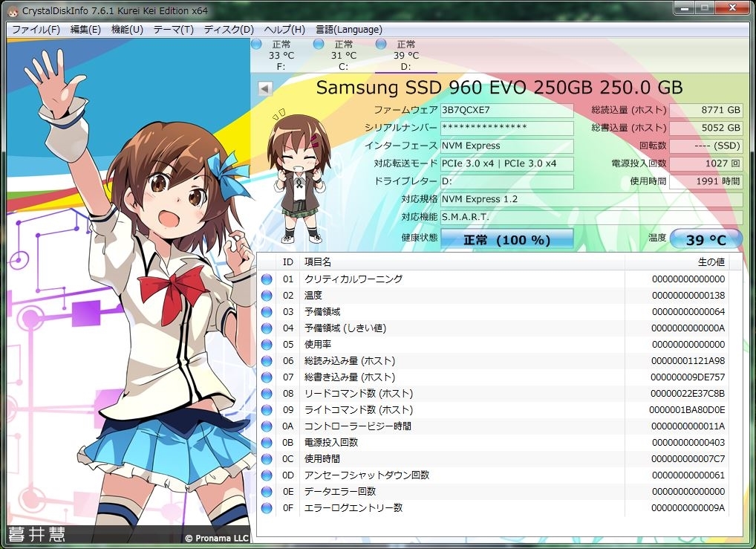Click status icon for 05 使用率 row
This screenshot has height=549, width=756.
[x=267, y=345]
